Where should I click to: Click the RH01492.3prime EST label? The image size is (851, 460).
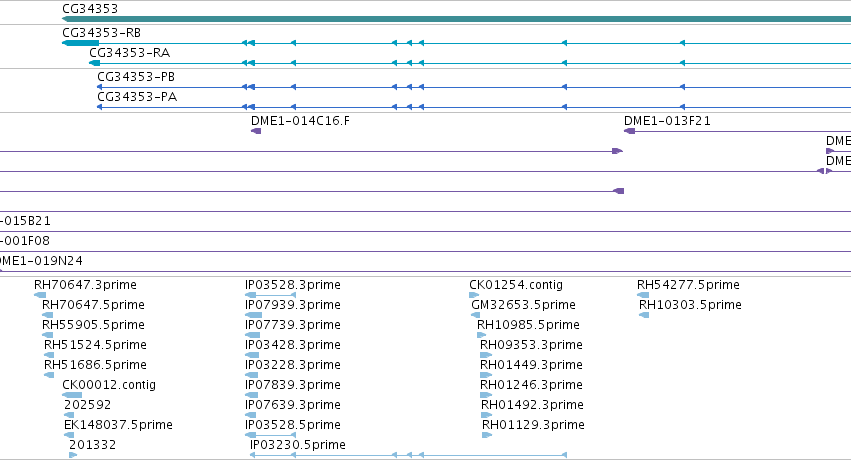pyautogui.click(x=532, y=405)
